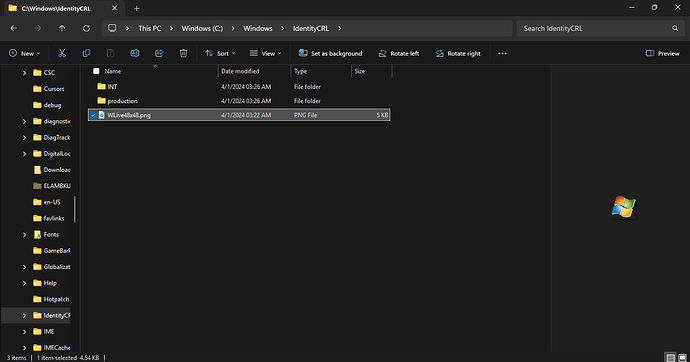Close the IdentityCRL tab
Image resolution: width=690 pixels, height=362 pixels.
114,8
